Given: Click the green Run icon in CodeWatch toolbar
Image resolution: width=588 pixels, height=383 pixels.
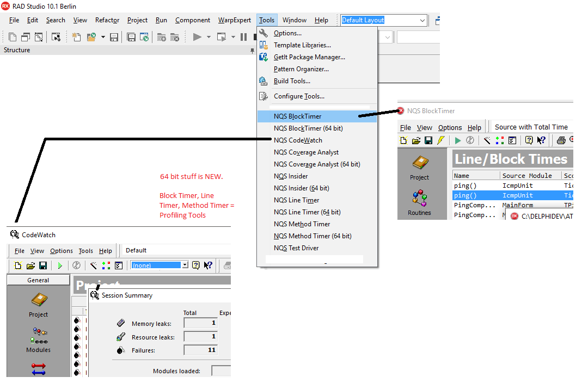Looking at the screenshot, I should (60, 265).
